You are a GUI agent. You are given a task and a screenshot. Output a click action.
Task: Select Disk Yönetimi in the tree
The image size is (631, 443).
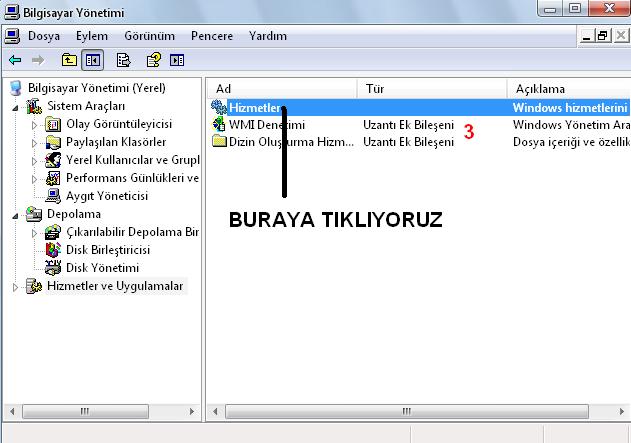102,268
